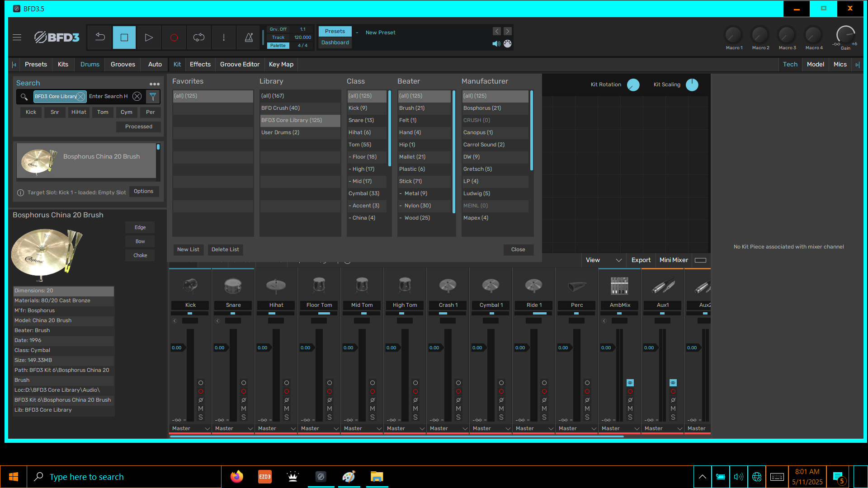Go to previous preset arrow
The height and width of the screenshot is (488, 868).
497,31
